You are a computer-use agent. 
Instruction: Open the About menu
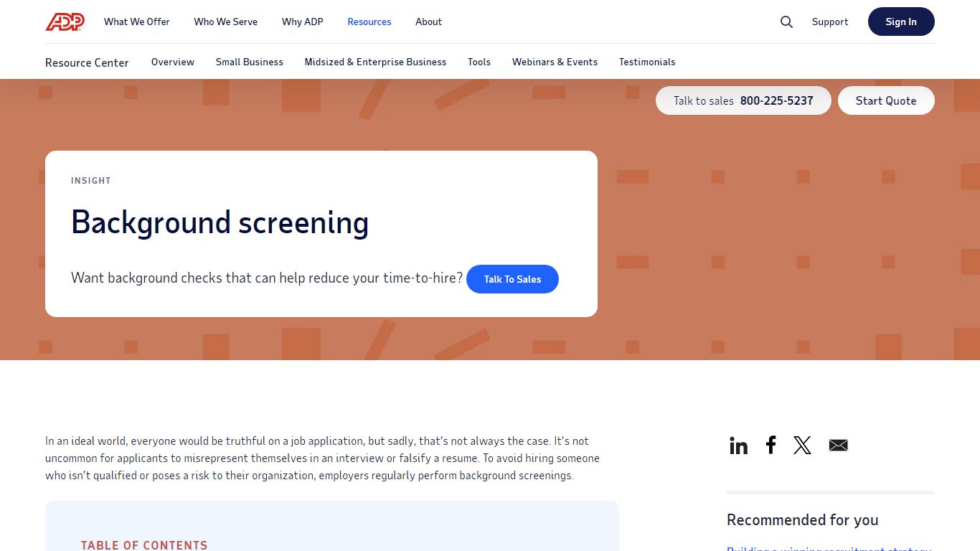428,22
